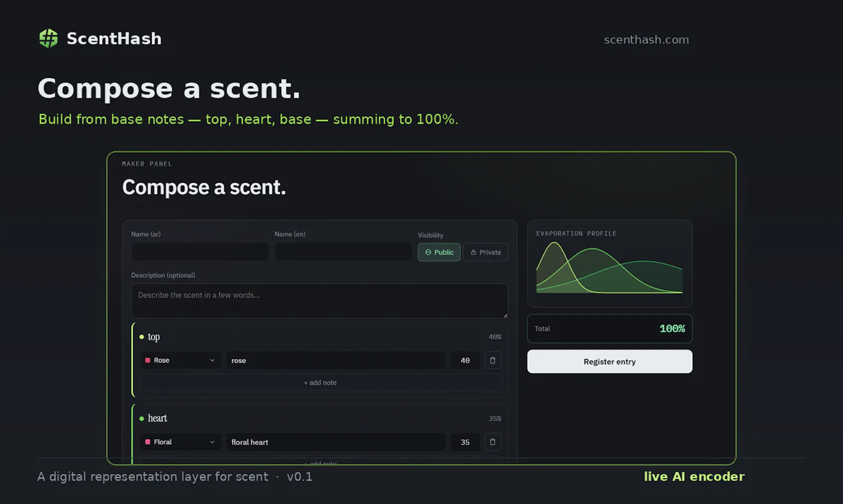Image resolution: width=843 pixels, height=504 pixels.
Task: Click the evaporation profile chart
Action: click(610, 268)
